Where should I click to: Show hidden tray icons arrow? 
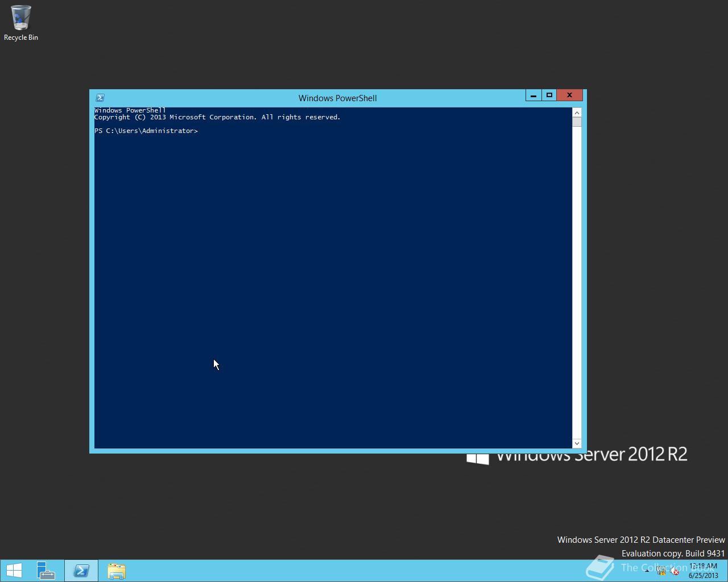coord(647,571)
